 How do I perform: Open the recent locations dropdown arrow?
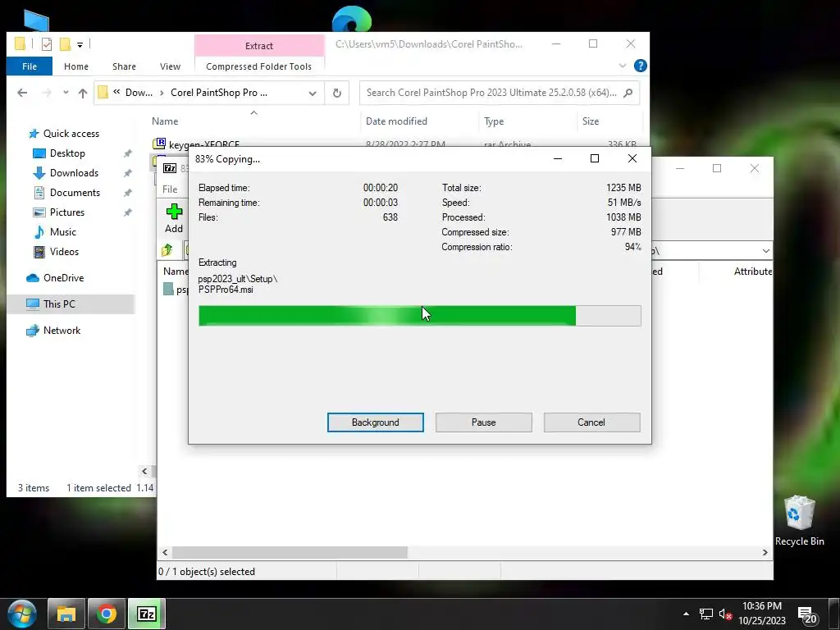pos(66,93)
